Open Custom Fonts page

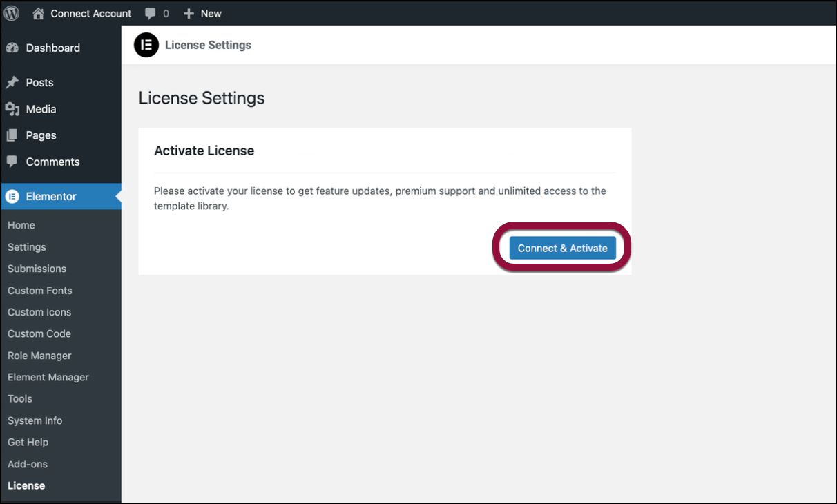coord(39,291)
